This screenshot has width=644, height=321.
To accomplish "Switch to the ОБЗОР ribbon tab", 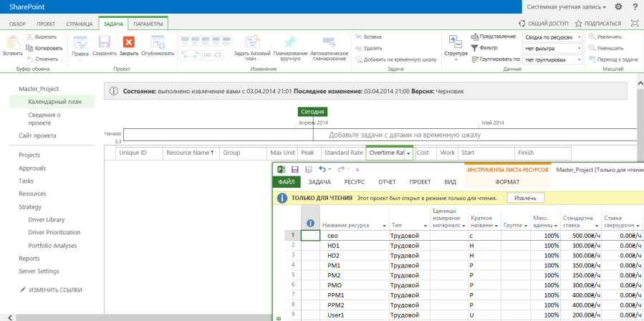I will [17, 24].
